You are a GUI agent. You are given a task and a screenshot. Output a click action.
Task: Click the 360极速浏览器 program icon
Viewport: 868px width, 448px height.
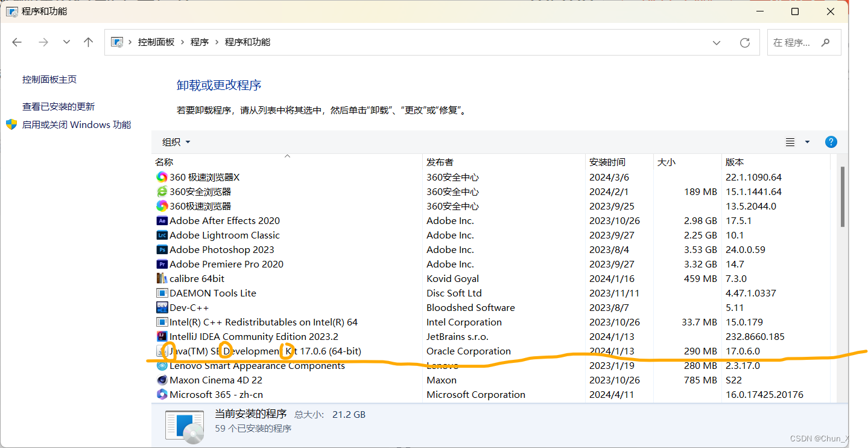(x=162, y=206)
